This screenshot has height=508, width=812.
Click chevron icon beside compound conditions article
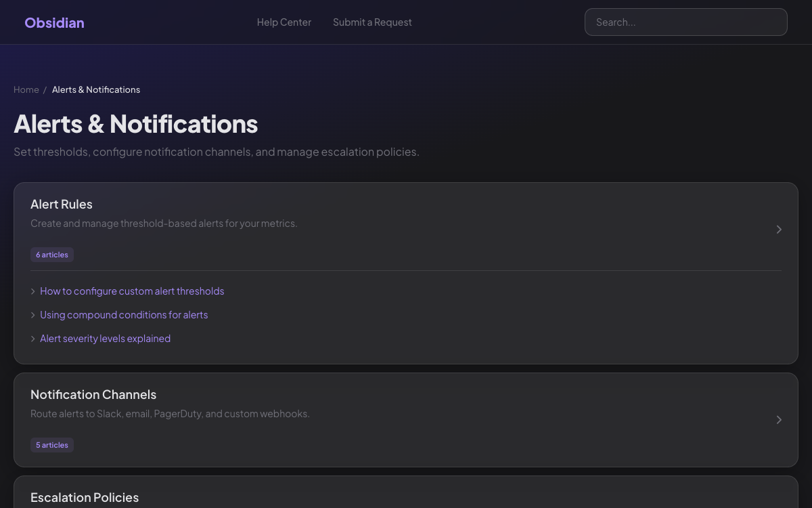(33, 315)
